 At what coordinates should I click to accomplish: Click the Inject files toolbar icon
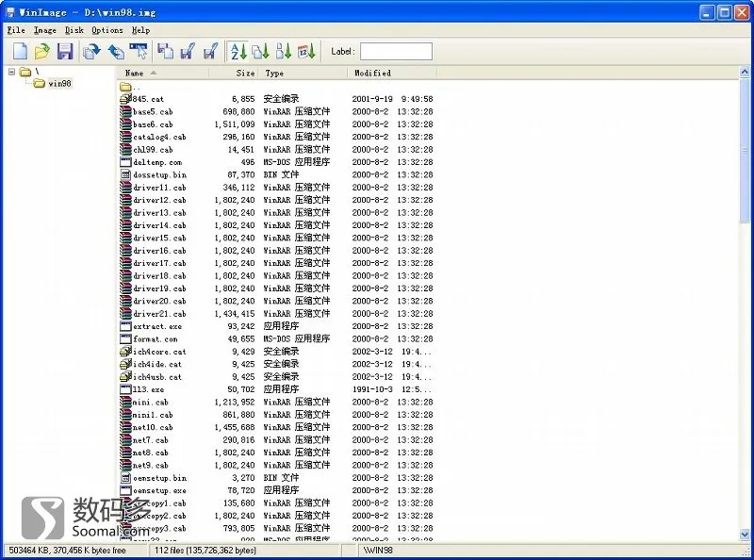pos(91,51)
